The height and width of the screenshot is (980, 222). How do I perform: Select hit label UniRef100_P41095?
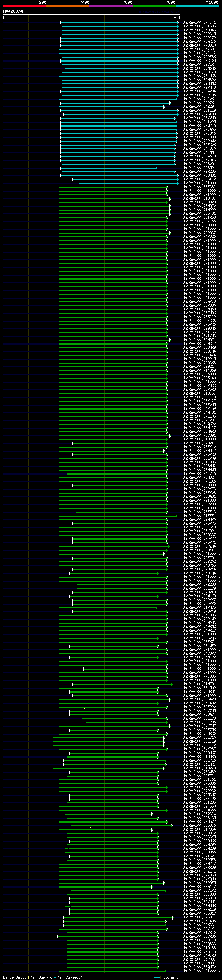click(199, 122)
